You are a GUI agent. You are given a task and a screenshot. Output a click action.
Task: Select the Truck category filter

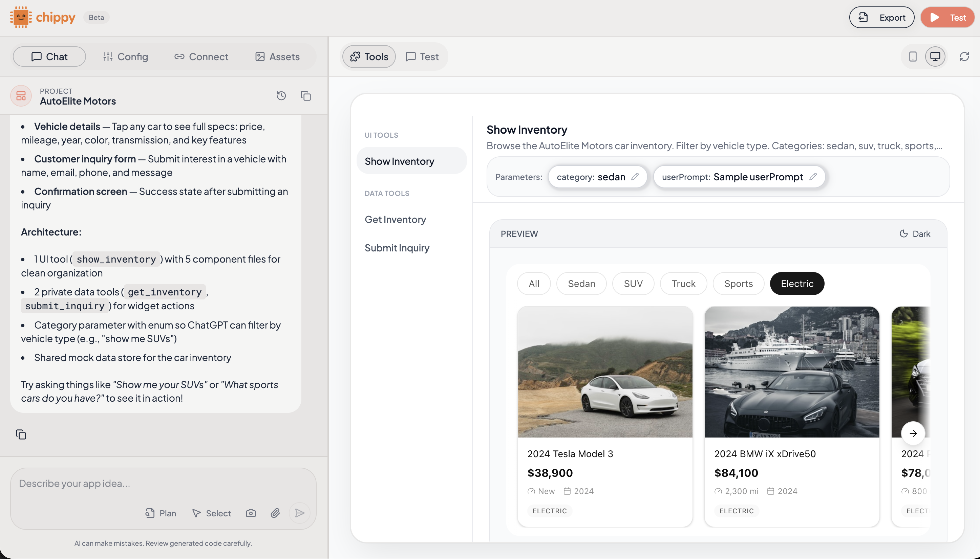pos(683,284)
